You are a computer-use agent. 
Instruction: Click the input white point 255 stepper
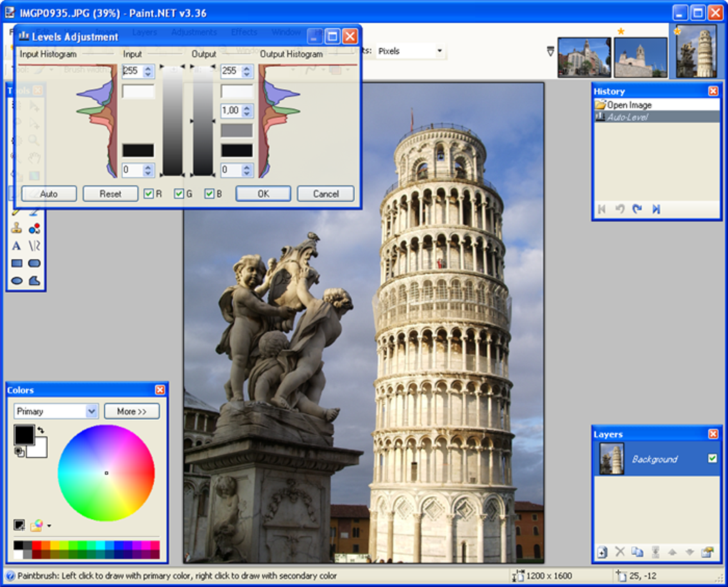click(x=148, y=71)
